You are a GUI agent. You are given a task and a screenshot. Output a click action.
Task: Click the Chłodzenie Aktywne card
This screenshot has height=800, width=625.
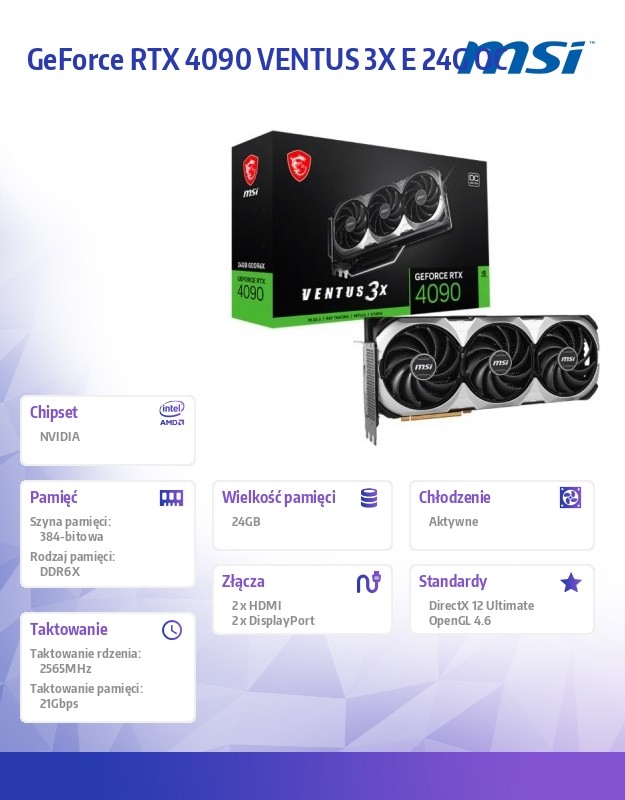pos(502,515)
